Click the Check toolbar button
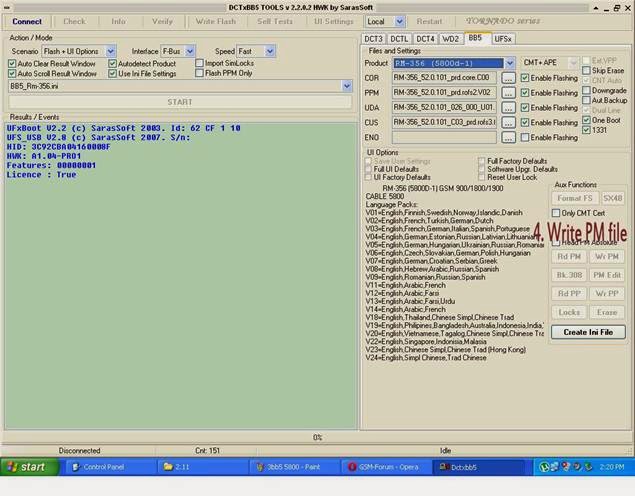Screen dimensions: 635x496 coord(74,21)
